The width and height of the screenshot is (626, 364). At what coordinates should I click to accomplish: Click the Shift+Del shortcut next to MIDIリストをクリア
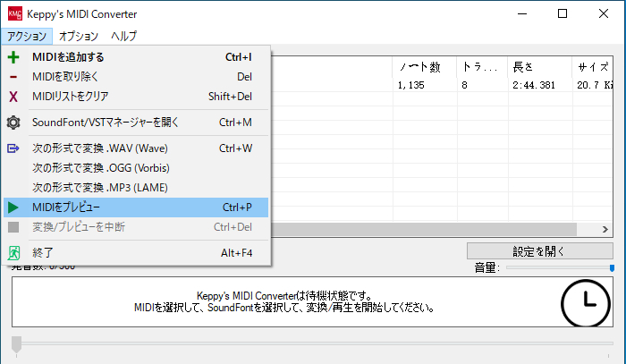(x=230, y=97)
